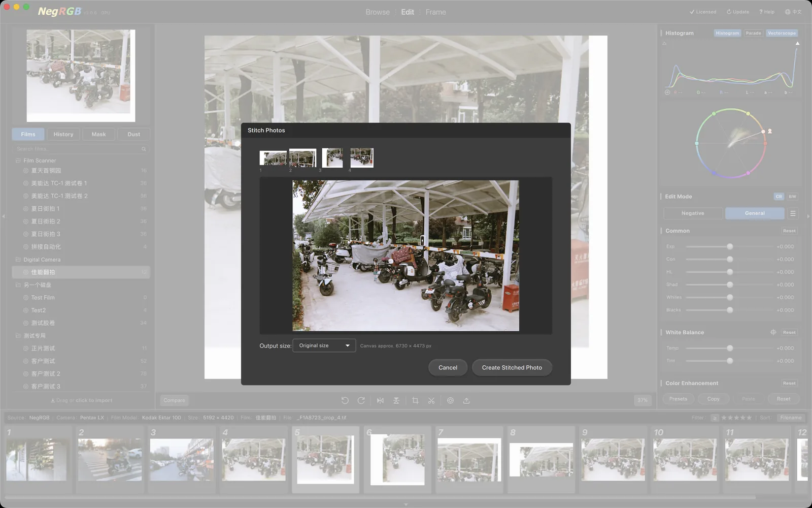Open the Help item in top bar
Screen dimensions: 812x508
click(766, 12)
